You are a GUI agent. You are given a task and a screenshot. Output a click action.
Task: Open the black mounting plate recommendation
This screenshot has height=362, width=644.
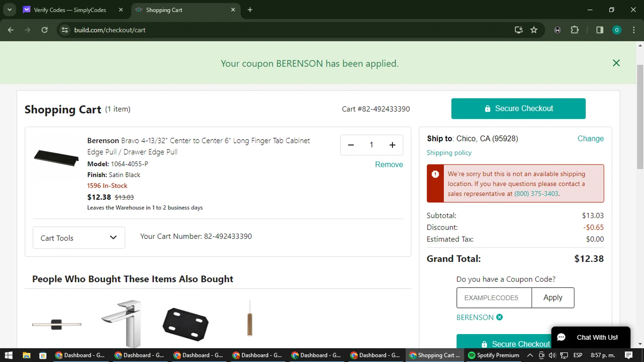point(185,324)
